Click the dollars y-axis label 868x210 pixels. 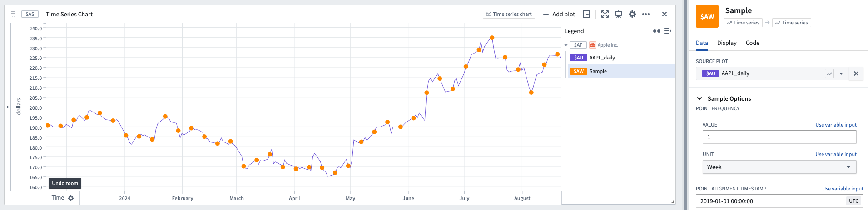[x=19, y=106]
